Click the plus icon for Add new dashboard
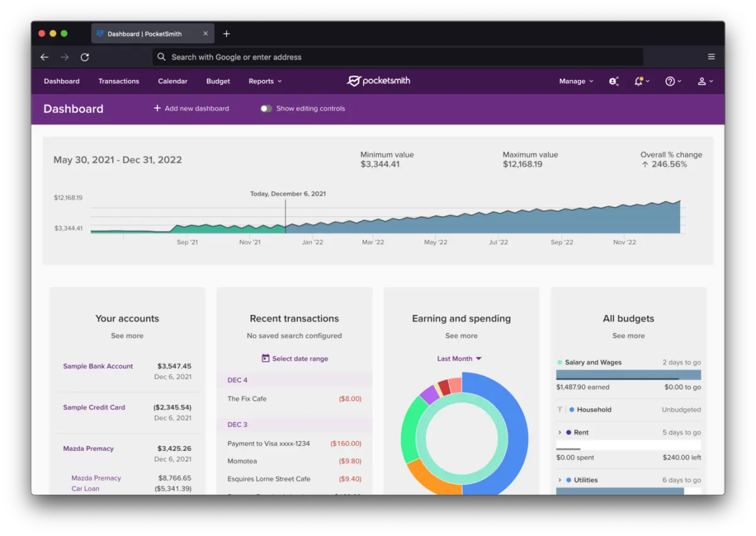Image resolution: width=756 pixels, height=536 pixels. (x=157, y=108)
